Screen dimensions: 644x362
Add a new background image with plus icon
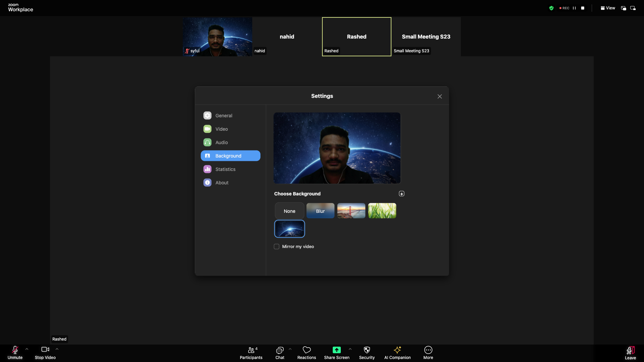pos(401,194)
